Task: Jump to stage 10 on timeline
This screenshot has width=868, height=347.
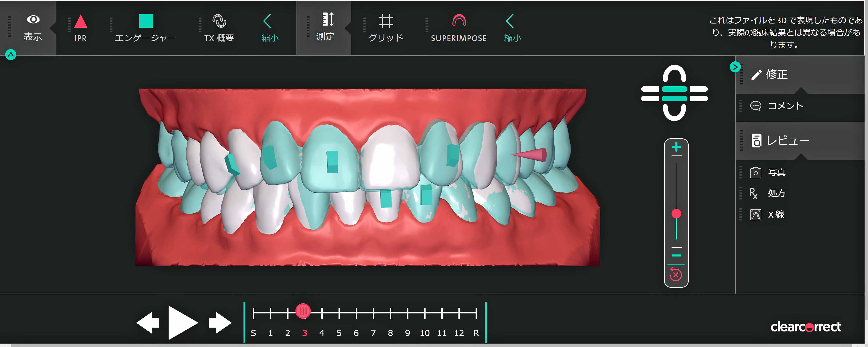Action: point(425,333)
